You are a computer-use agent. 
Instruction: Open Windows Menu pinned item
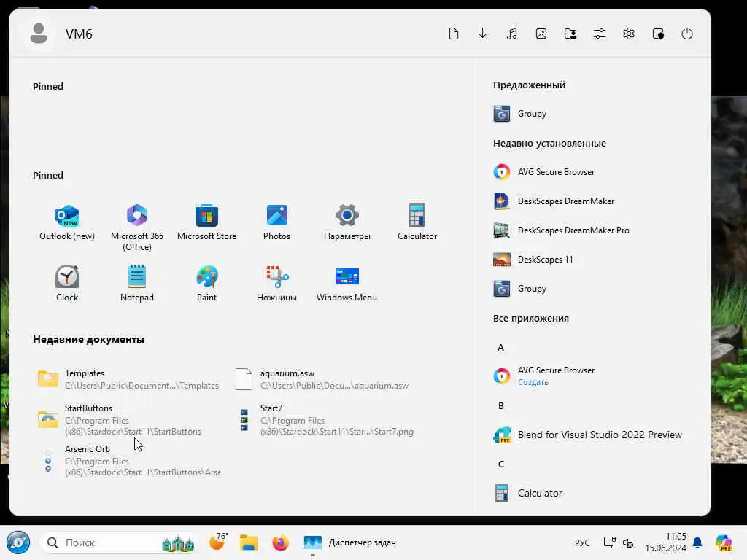[x=347, y=284]
